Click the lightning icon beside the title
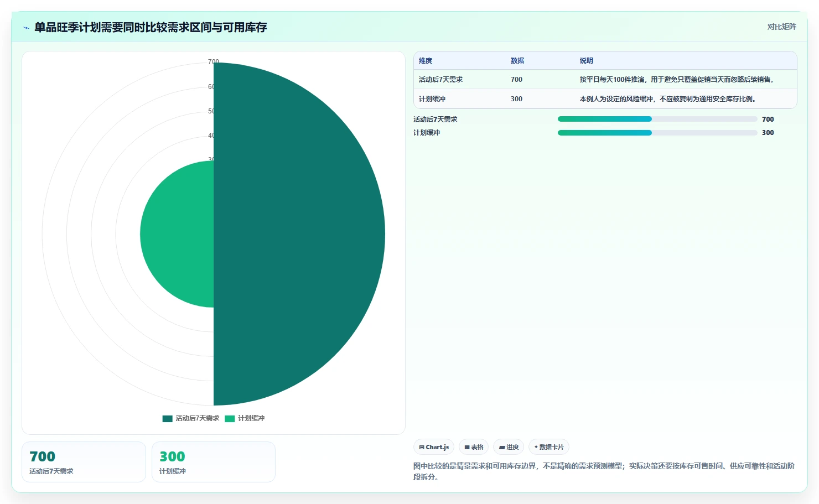The width and height of the screenshot is (819, 504). [26, 28]
